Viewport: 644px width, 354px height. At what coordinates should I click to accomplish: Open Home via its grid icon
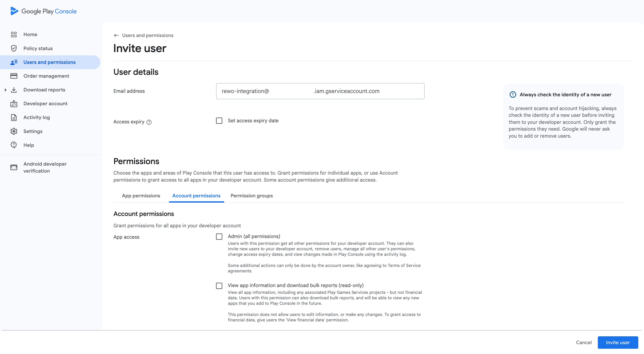tap(14, 34)
